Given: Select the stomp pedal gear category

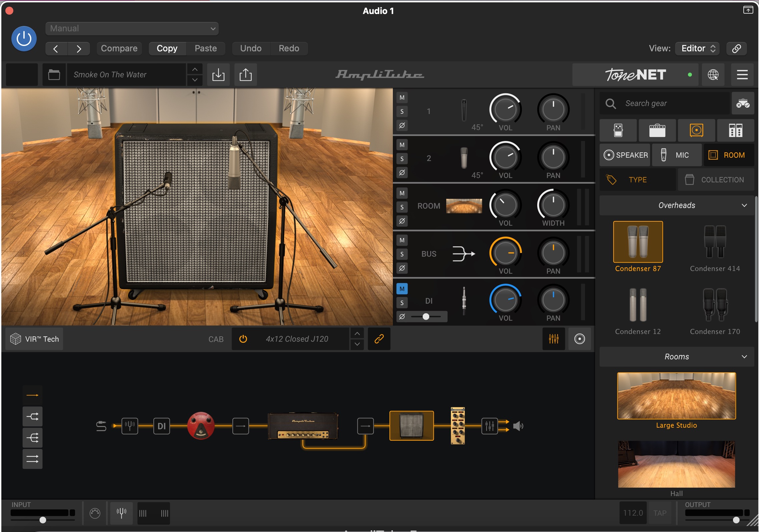Looking at the screenshot, I should click(x=618, y=130).
